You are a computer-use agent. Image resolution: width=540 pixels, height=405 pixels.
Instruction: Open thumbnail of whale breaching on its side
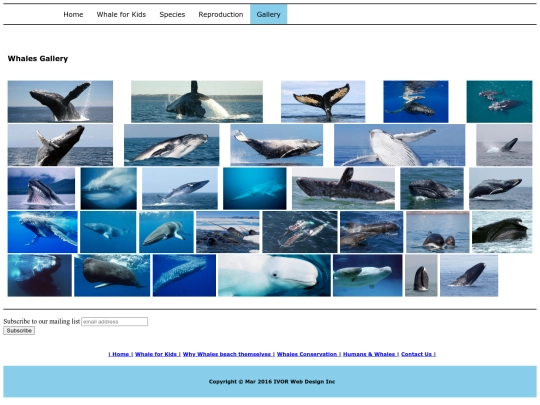point(172,145)
